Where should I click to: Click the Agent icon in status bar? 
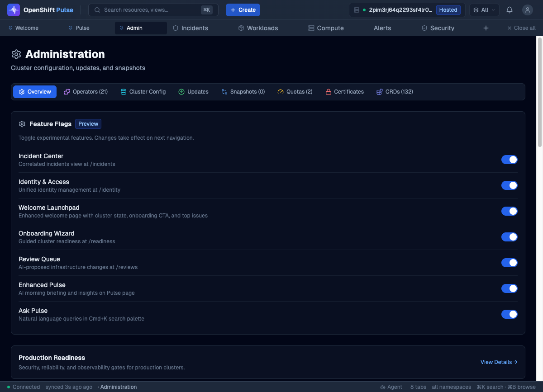pos(383,387)
